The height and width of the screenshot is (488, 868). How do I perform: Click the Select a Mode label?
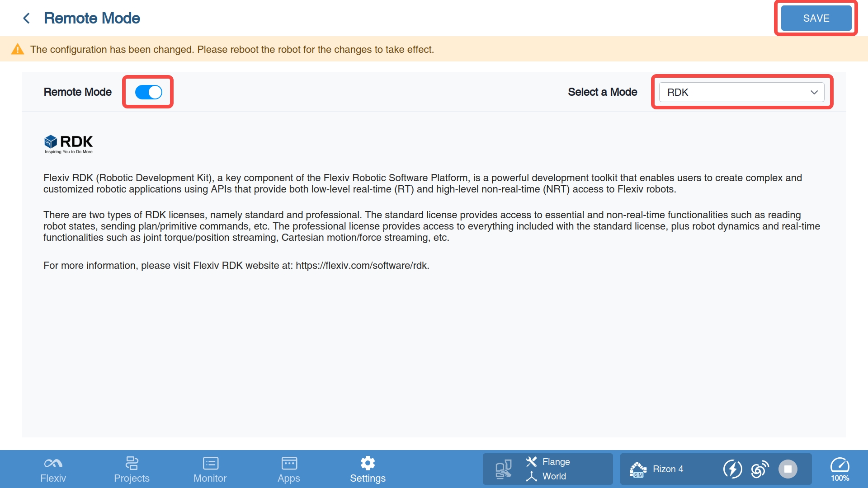[603, 92]
